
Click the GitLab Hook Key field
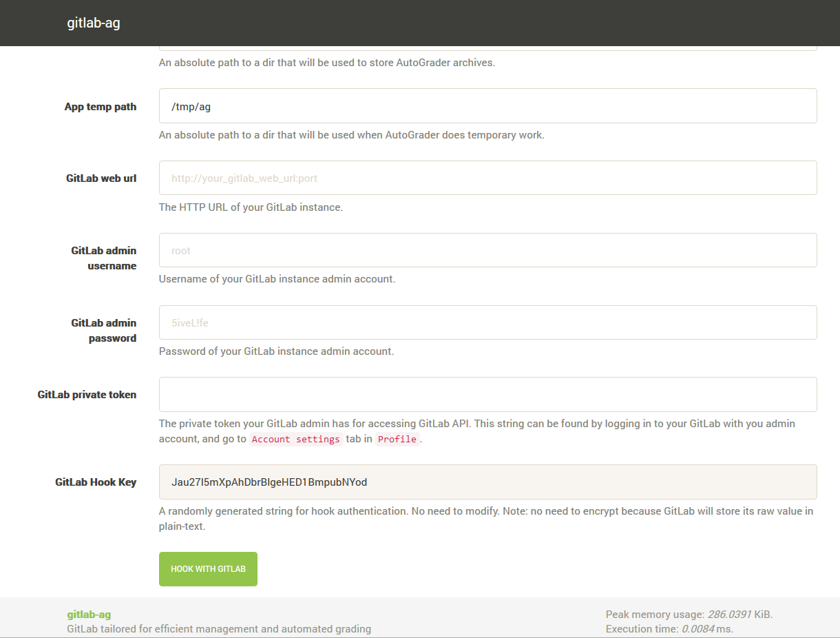pos(487,482)
